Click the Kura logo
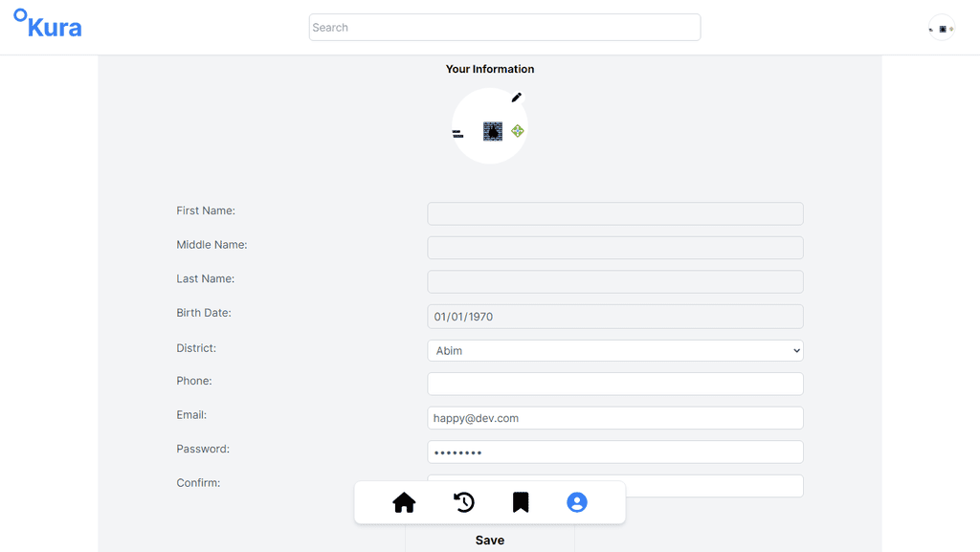Image resolution: width=980 pixels, height=552 pixels. pos(48,24)
